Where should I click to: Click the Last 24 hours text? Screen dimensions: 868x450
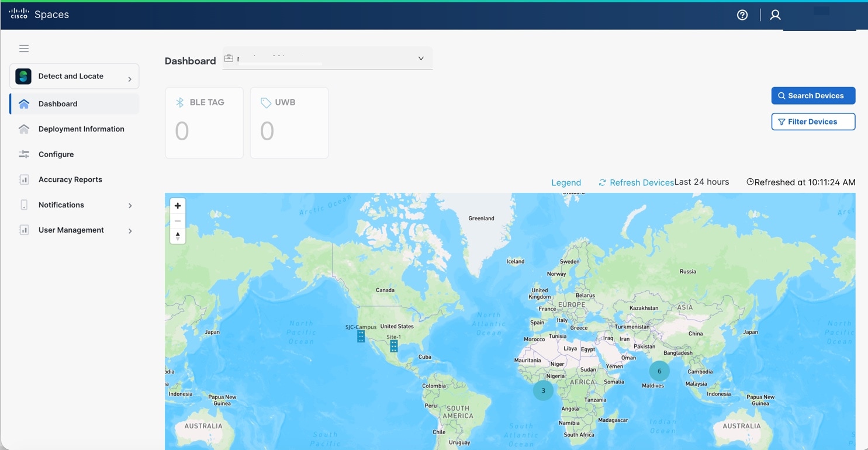[x=701, y=182]
